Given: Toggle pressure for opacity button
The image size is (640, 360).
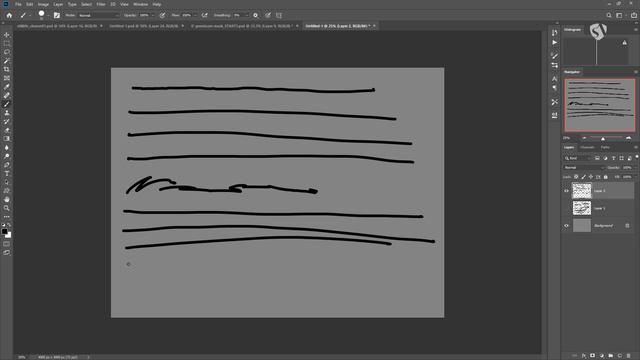Looking at the screenshot, I should coord(162,15).
